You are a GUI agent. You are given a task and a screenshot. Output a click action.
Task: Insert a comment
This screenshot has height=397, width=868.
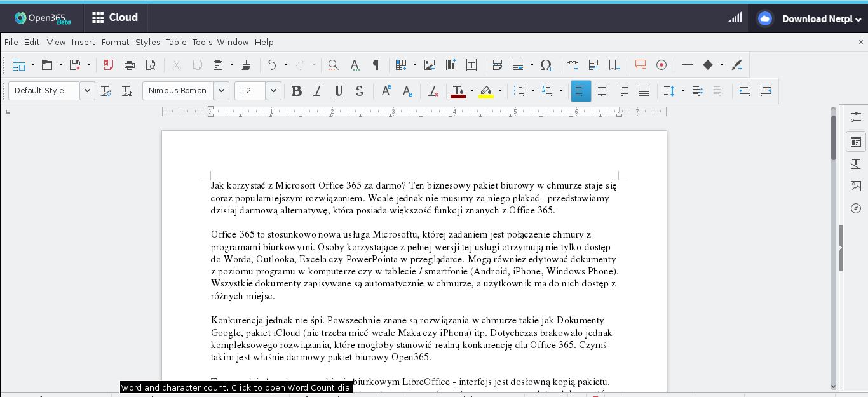tap(641, 65)
